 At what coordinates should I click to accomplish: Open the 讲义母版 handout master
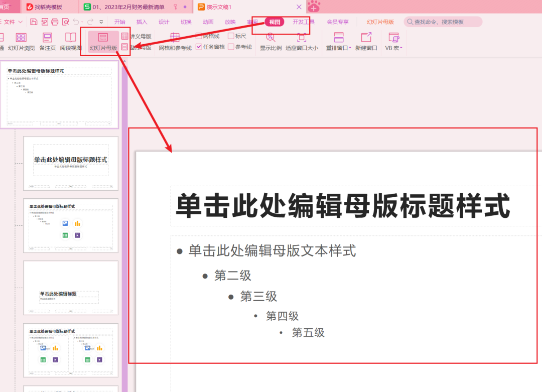(x=137, y=36)
